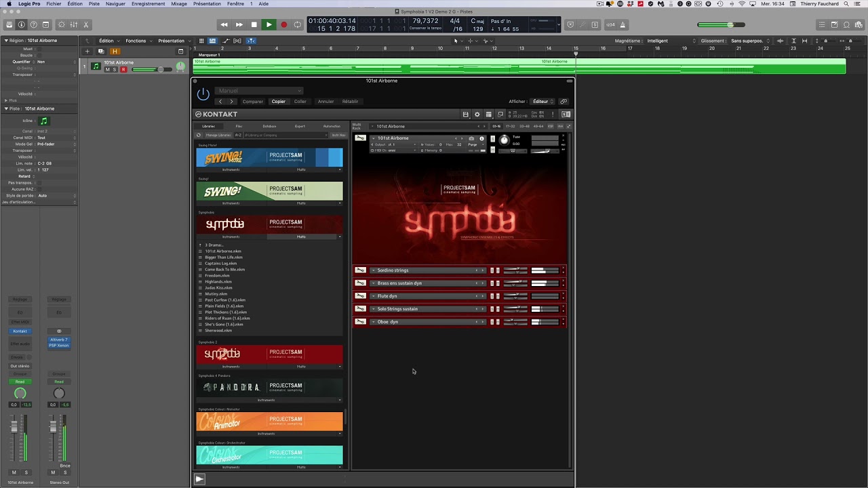
Task: Toggle plugin power bypass button
Action: pyautogui.click(x=203, y=95)
